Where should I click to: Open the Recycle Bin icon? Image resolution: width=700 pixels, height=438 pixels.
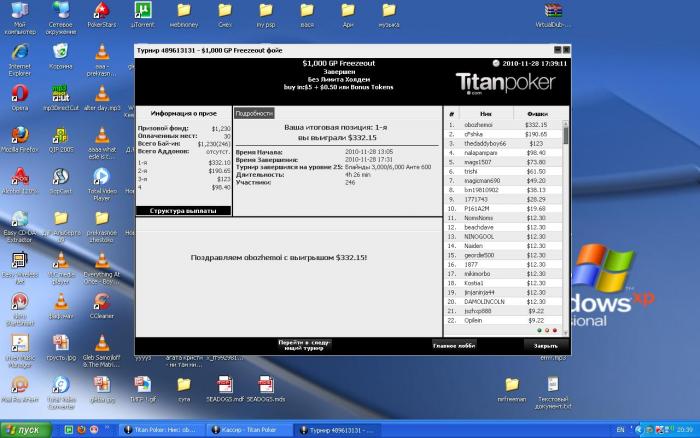61,56
